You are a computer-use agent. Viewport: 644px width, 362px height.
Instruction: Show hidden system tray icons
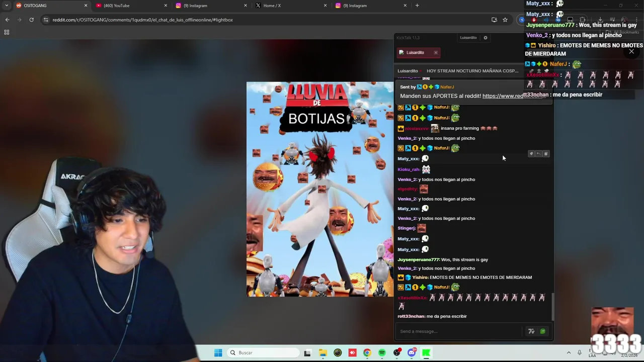[x=569, y=353]
